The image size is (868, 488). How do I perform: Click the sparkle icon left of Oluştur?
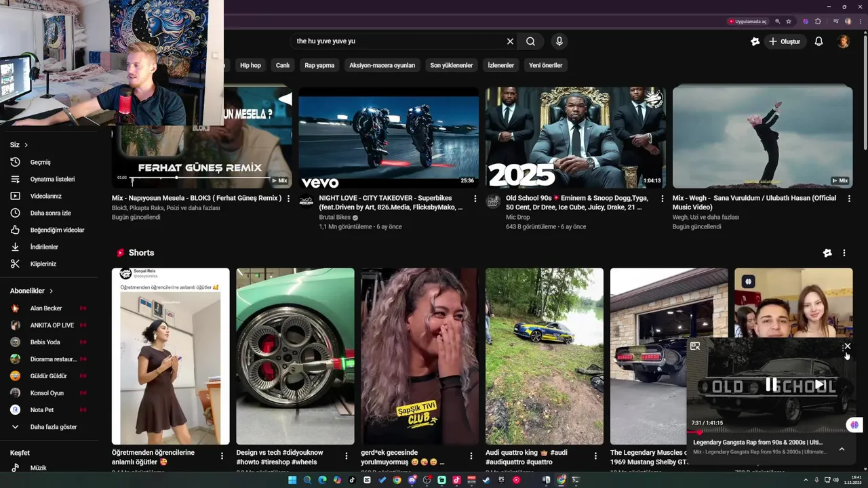pos(755,41)
